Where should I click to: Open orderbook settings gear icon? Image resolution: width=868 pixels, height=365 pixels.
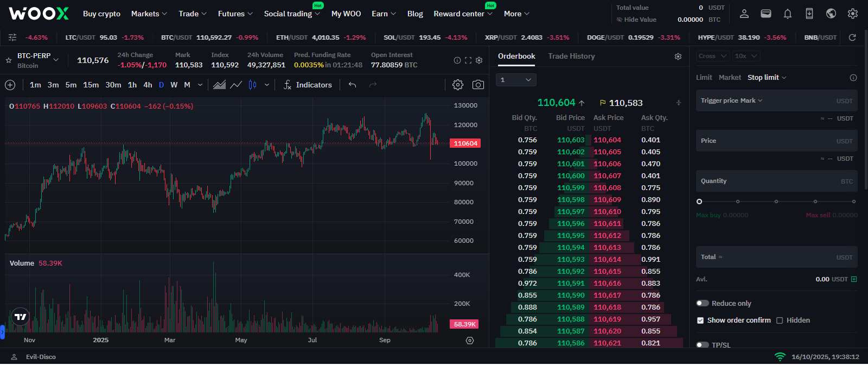pos(678,56)
